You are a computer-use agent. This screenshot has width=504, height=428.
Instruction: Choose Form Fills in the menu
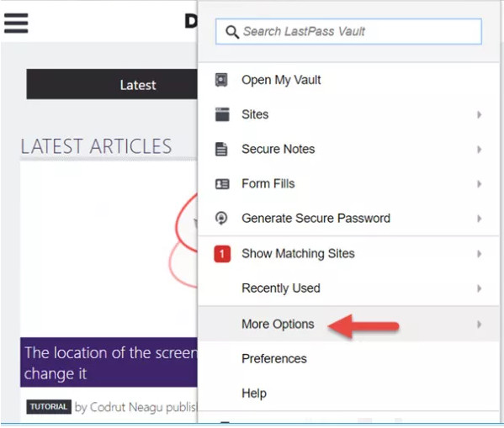[x=348, y=184]
